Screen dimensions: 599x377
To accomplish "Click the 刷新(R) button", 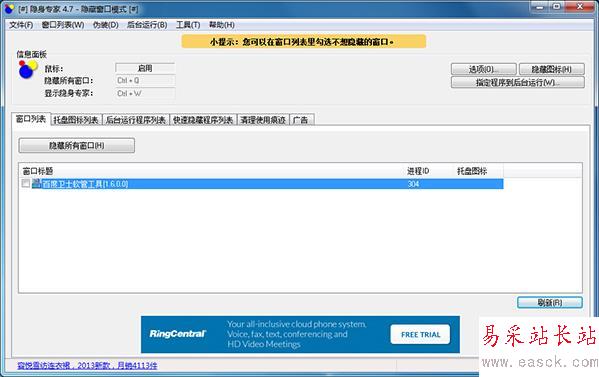I will click(x=550, y=303).
